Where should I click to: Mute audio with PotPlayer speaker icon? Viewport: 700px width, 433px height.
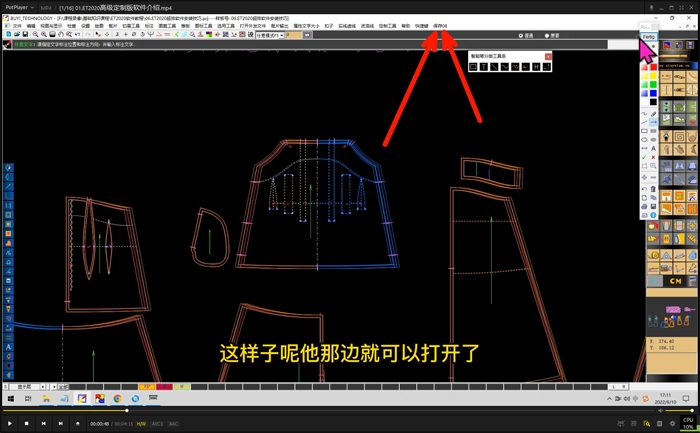661,410
